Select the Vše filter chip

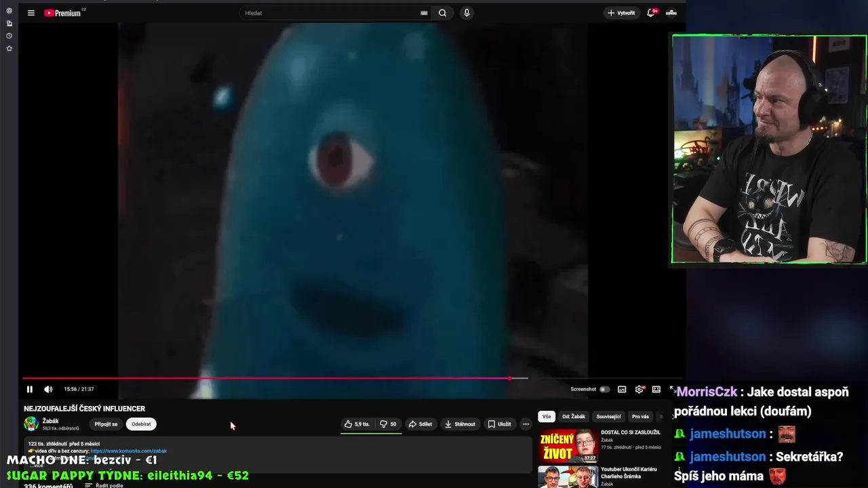(x=547, y=417)
